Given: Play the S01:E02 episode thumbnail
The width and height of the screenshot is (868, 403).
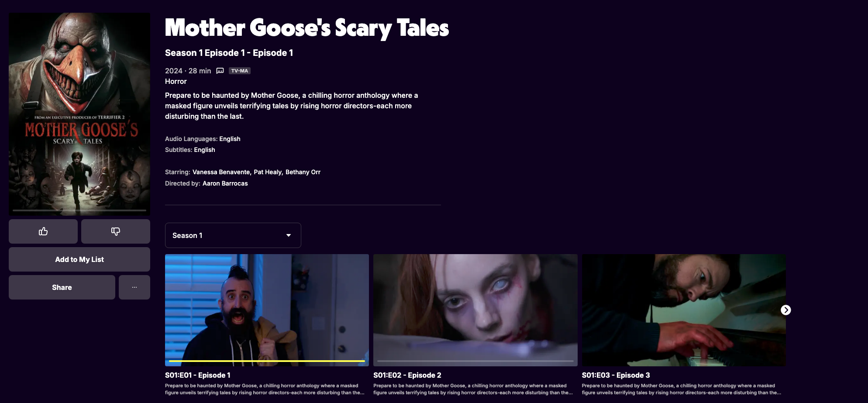Looking at the screenshot, I should pos(475,310).
